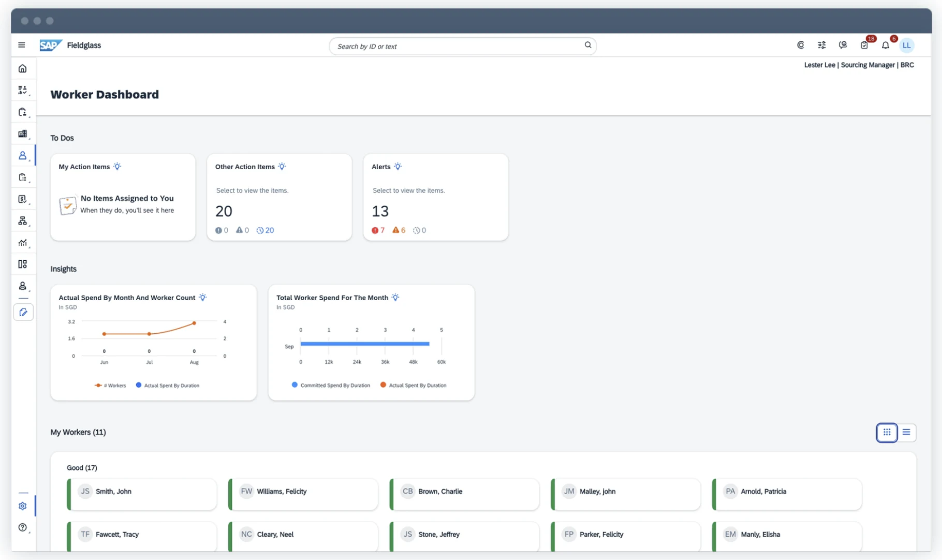Open the invoice dollar sidebar icon
This screenshot has height=560, width=942.
22,199
